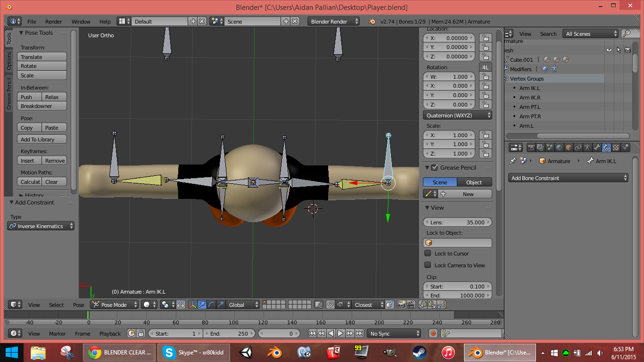Click the paste pose icon in header

pyautogui.click(x=432, y=304)
